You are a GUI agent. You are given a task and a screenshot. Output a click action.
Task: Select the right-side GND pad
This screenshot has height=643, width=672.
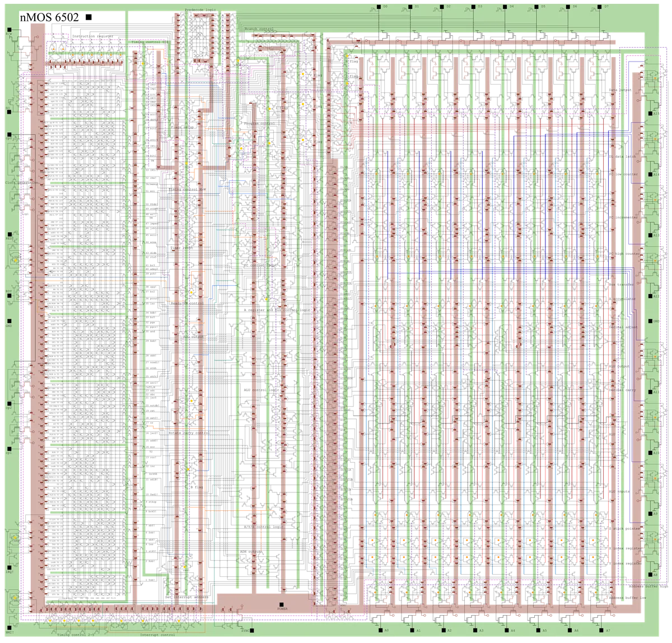650,321
